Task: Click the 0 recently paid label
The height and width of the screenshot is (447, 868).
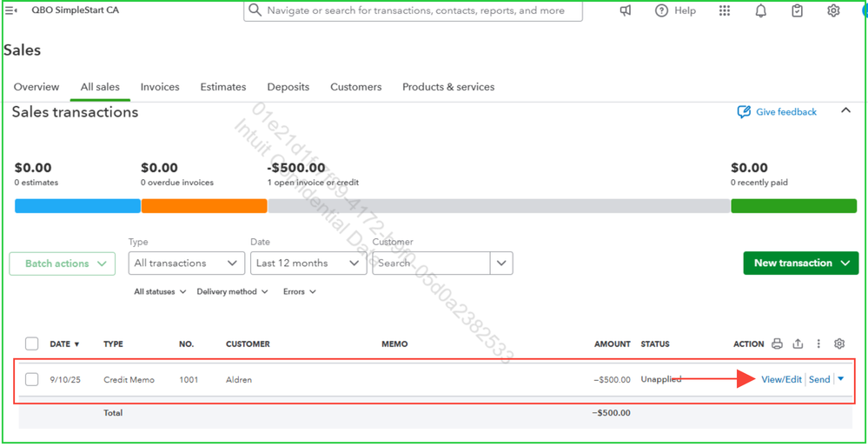Action: (759, 183)
